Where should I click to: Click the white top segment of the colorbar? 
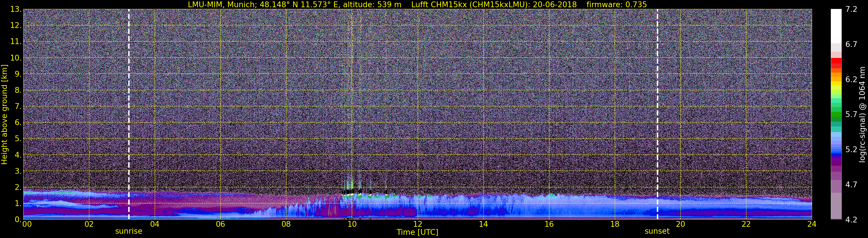tap(836, 26)
